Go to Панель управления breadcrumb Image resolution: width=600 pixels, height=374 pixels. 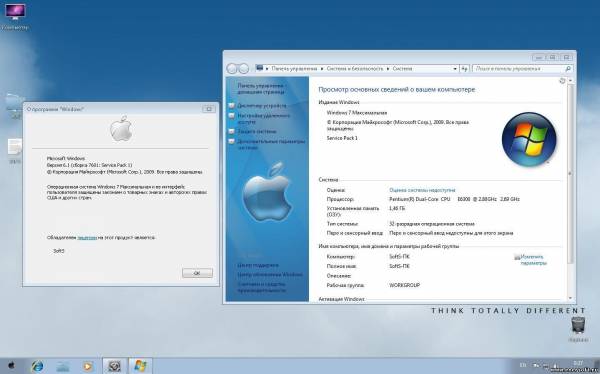click(294, 69)
